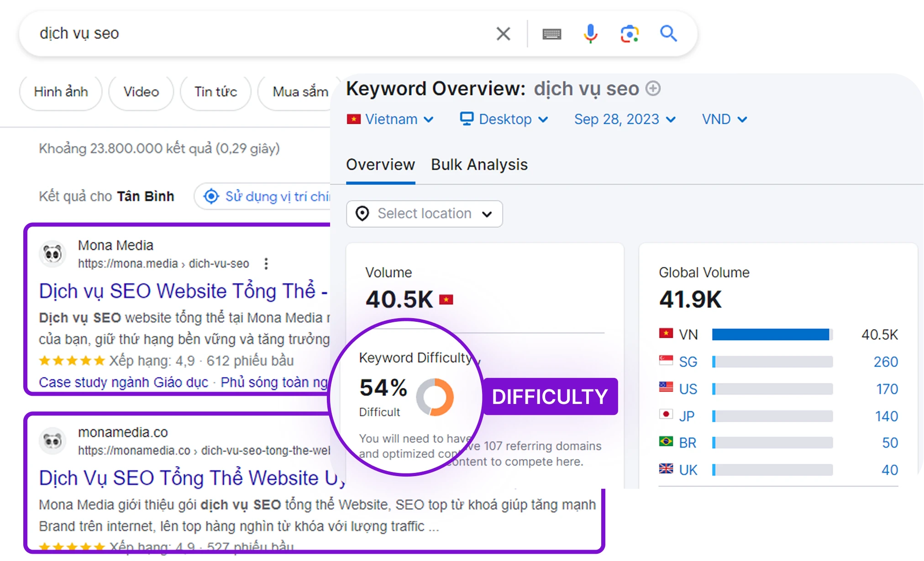This screenshot has width=924, height=561.
Task: Select the Video filter chip
Action: point(141,92)
